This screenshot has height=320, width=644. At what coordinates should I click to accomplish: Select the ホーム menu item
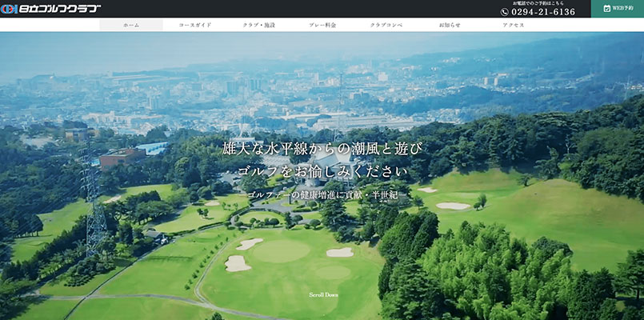click(131, 25)
